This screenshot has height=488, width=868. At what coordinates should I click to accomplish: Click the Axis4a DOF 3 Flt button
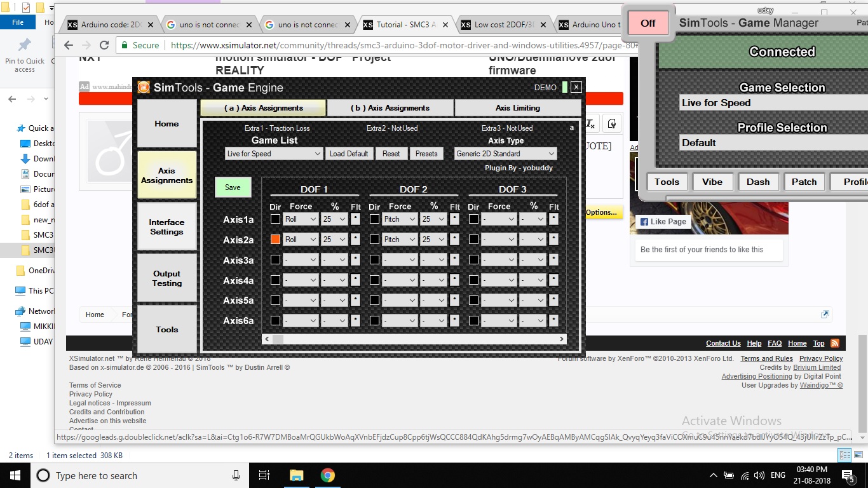click(x=553, y=280)
